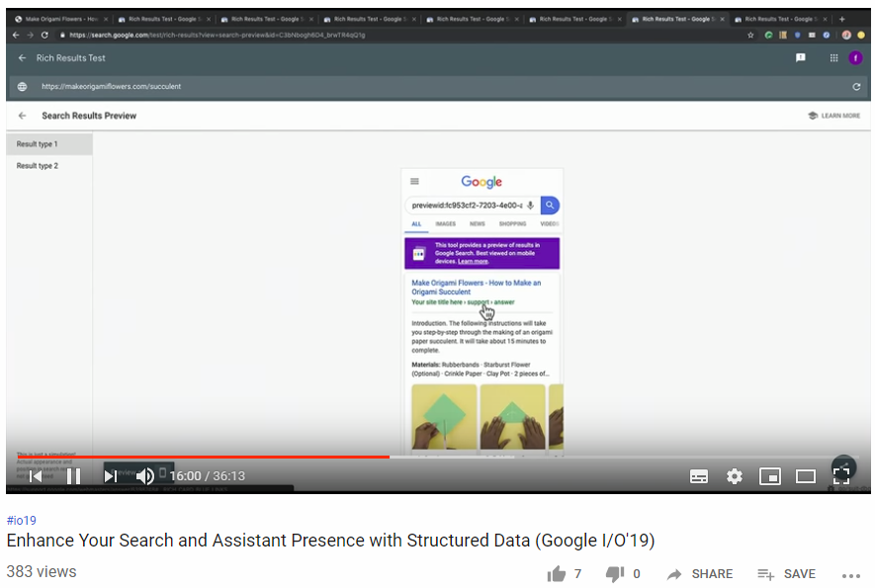Go to the previous video

[36, 476]
